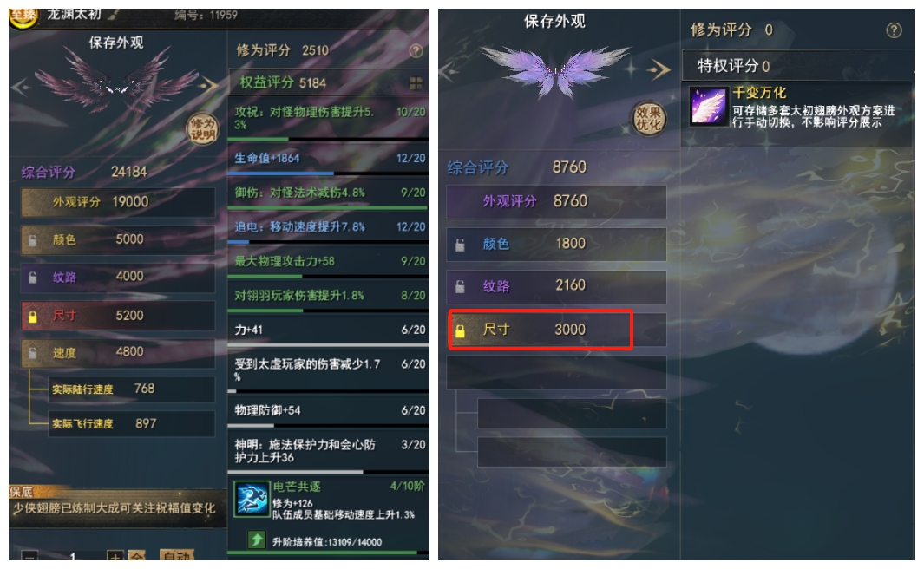
Task: Select the 电芒共逐 skill icon
Action: (x=252, y=499)
